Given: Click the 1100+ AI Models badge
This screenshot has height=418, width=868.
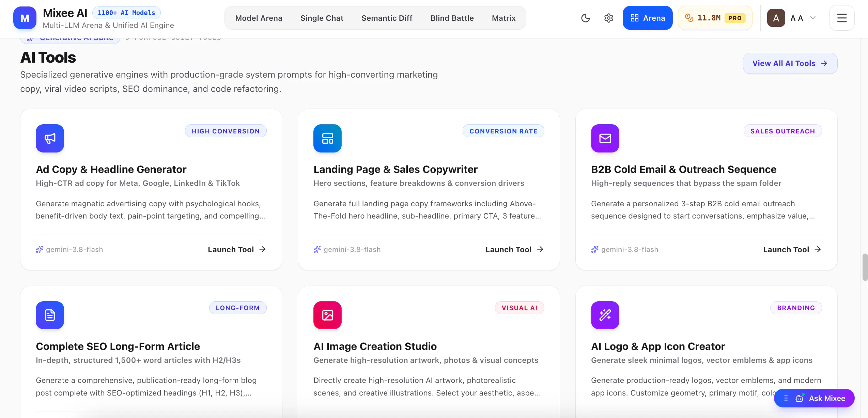Looking at the screenshot, I should coord(126,13).
